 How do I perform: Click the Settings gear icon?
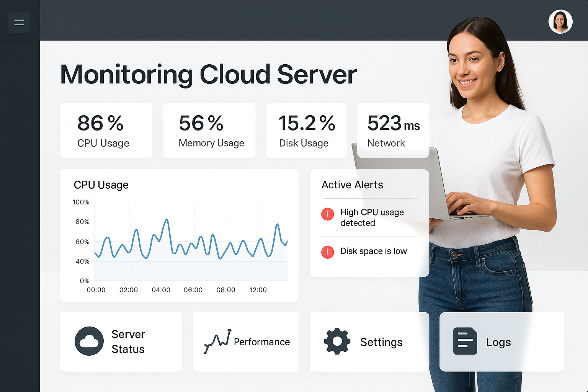tap(337, 341)
